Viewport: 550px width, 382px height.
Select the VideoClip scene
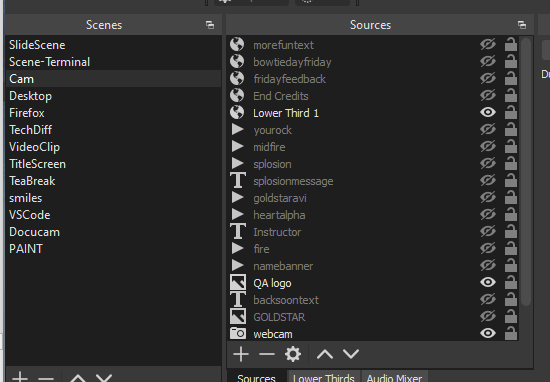pyautogui.click(x=114, y=147)
